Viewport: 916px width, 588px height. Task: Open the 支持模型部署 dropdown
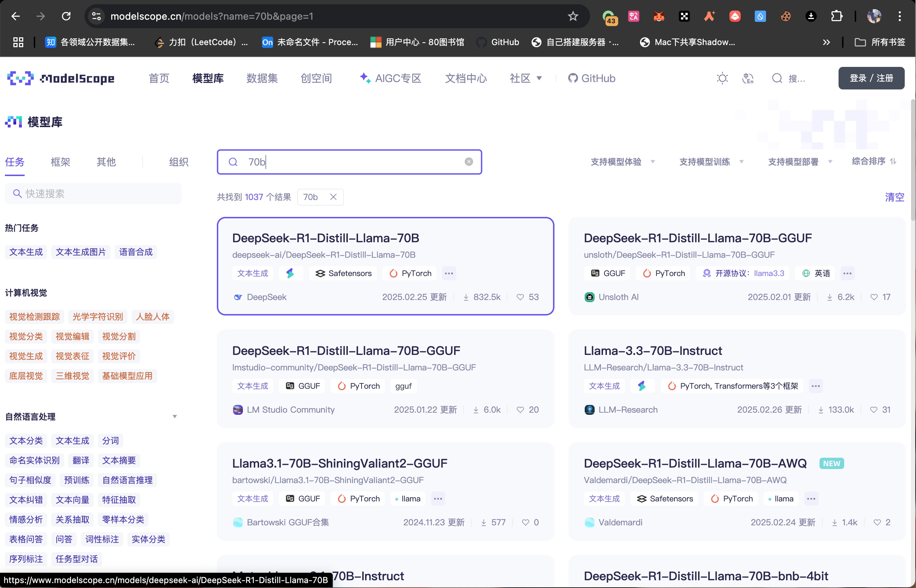point(800,162)
